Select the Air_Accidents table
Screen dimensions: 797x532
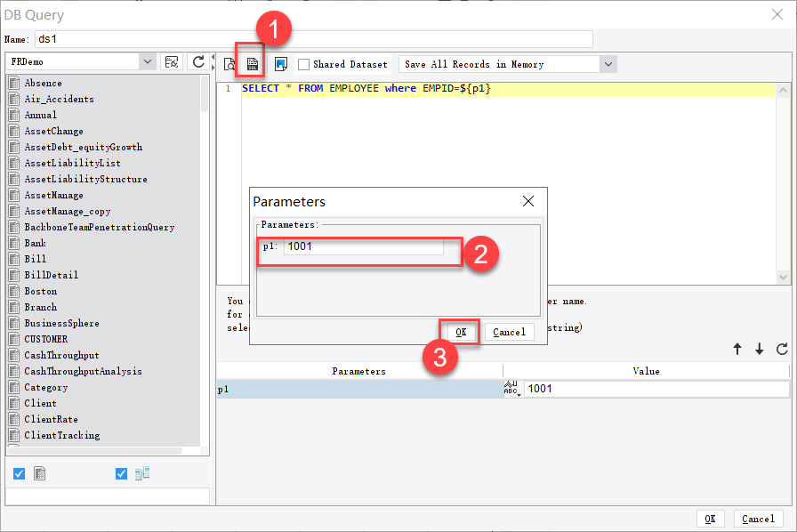[x=60, y=99]
